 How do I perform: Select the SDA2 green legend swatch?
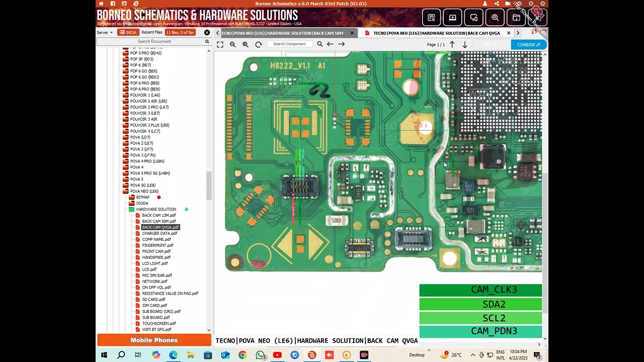tap(480, 304)
